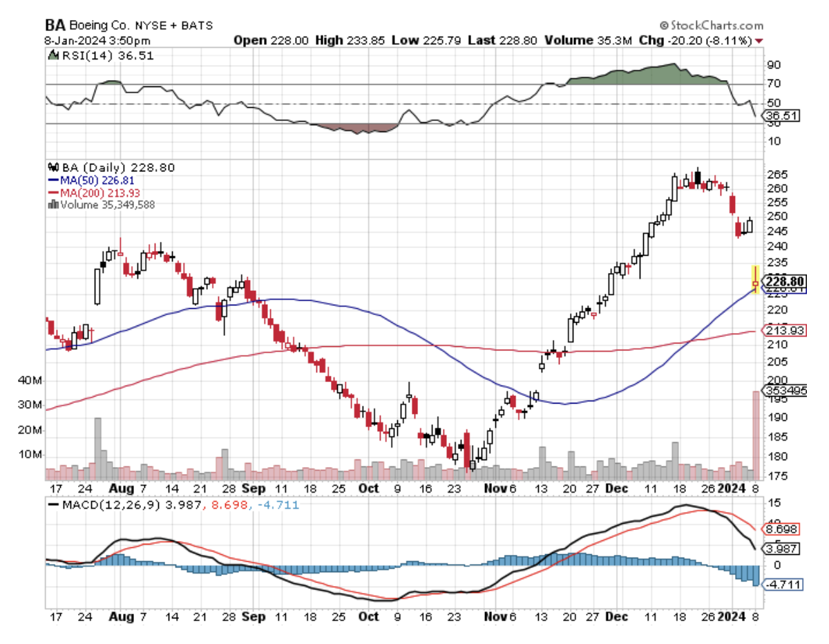
Task: Click the boxed 213.93 MA(200) price tag
Action: coord(782,331)
